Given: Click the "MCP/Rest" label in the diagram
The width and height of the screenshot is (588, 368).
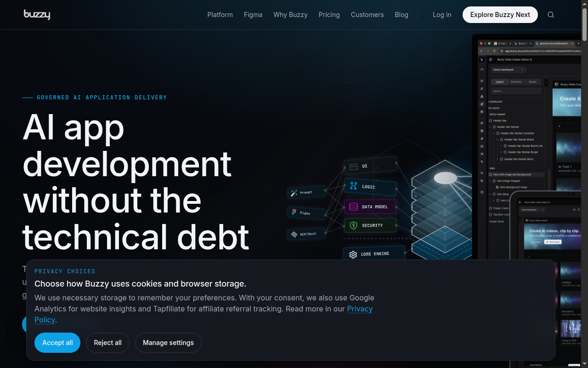Looking at the screenshot, I should tap(308, 234).
